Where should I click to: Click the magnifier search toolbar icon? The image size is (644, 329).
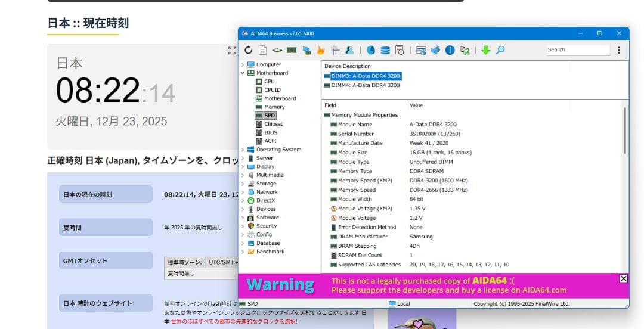click(x=500, y=50)
